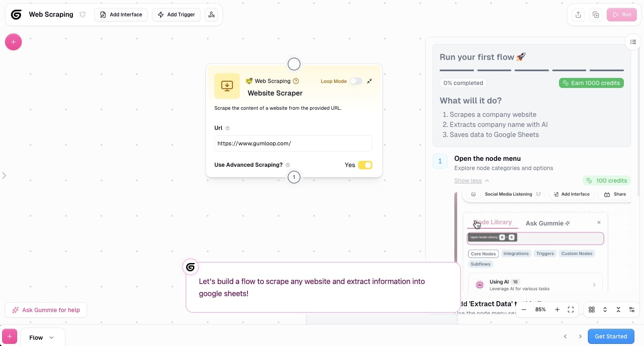The height and width of the screenshot is (346, 644).
Task: Click Ask Gummie for help
Action: (46, 310)
